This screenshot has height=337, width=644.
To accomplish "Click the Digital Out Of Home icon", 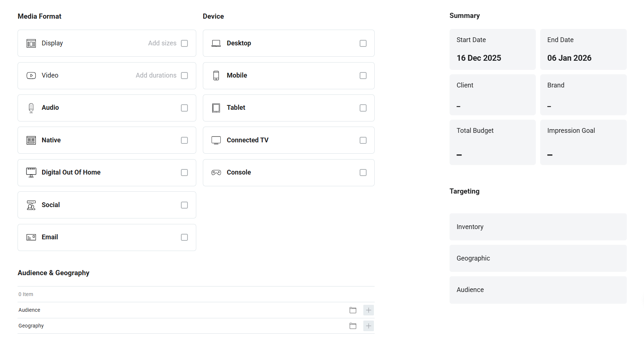I will [31, 172].
